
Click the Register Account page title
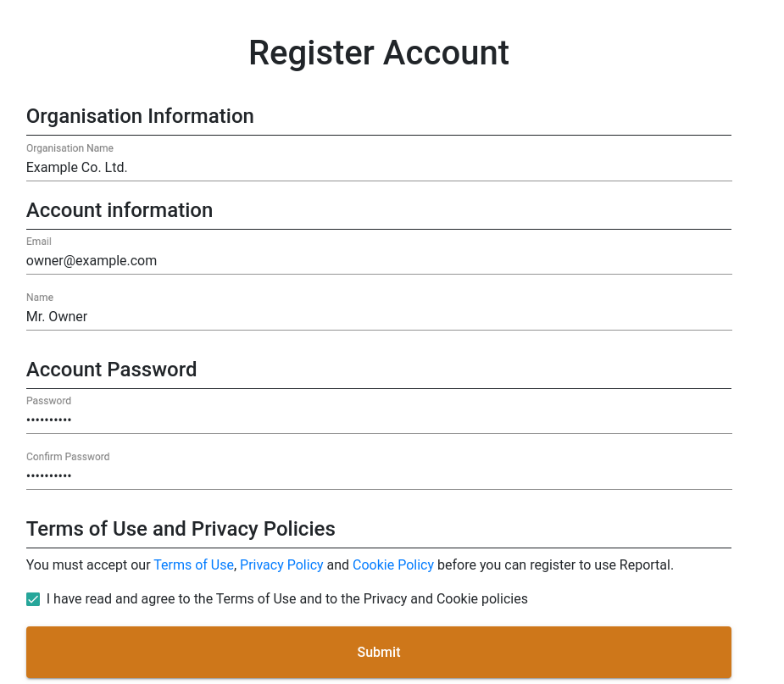pyautogui.click(x=379, y=53)
